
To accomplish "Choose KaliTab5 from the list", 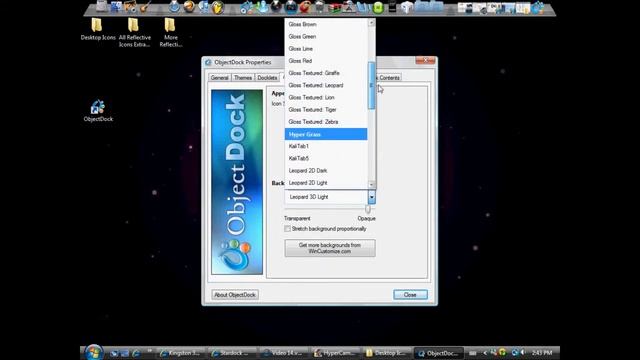I will pyautogui.click(x=326, y=158).
